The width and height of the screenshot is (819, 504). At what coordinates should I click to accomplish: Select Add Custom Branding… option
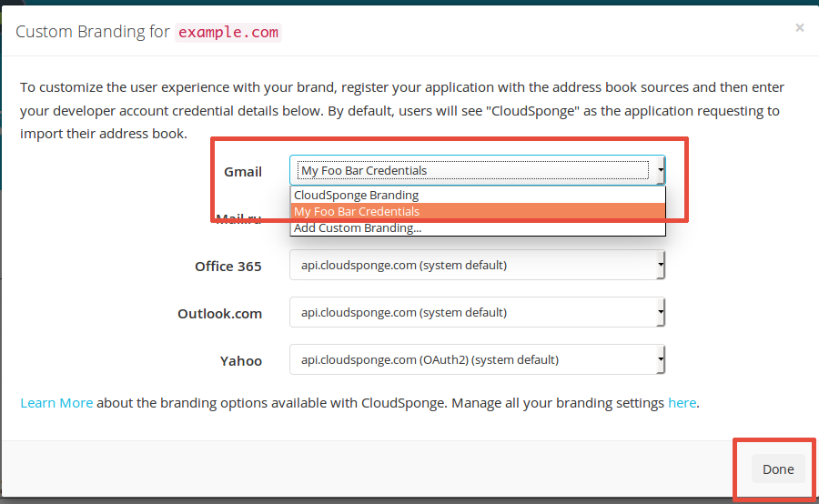[x=478, y=227]
